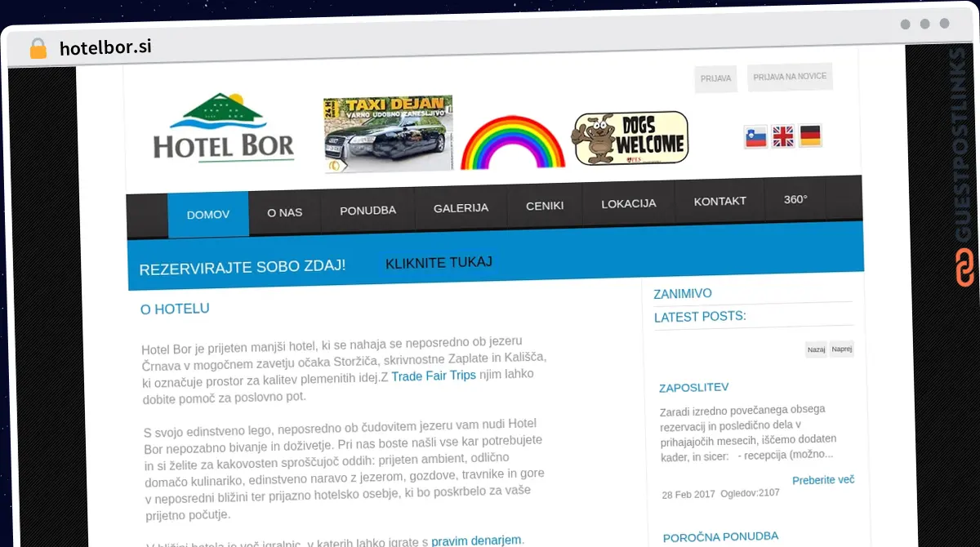Open the CENIKI menu item
Image resolution: width=980 pixels, height=547 pixels.
tap(545, 206)
